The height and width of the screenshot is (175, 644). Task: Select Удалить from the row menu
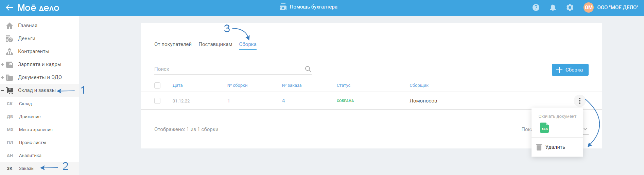555,147
